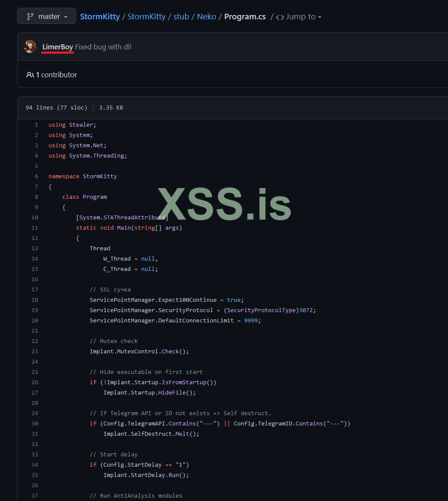Screen dimensions: 448x501
Task: Click 'W_Thread = null,' line
Action: tap(130, 259)
